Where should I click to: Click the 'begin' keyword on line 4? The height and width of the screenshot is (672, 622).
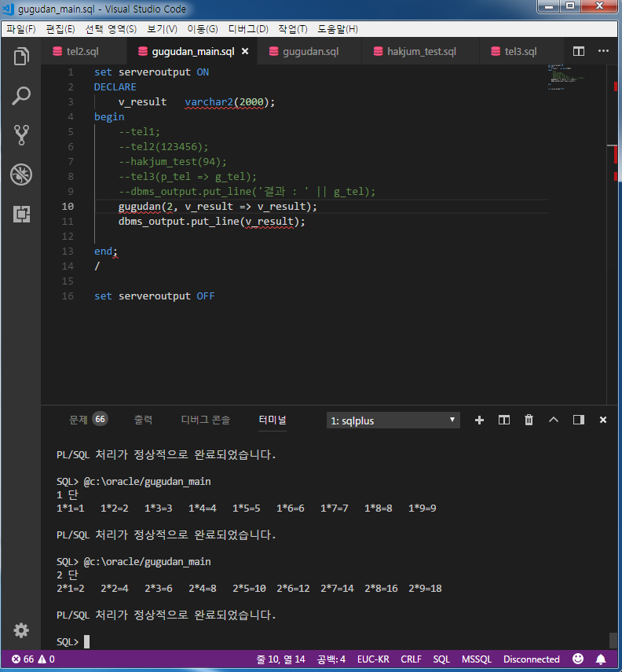pos(109,117)
